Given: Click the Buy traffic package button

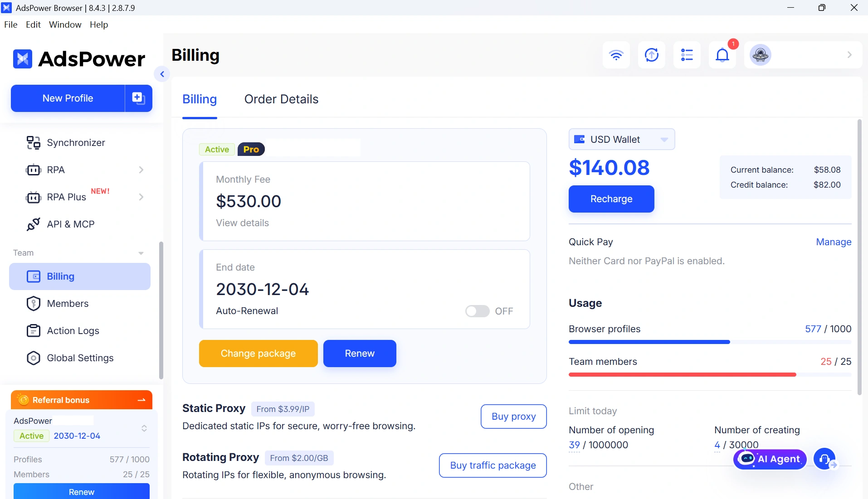Looking at the screenshot, I should point(493,465).
